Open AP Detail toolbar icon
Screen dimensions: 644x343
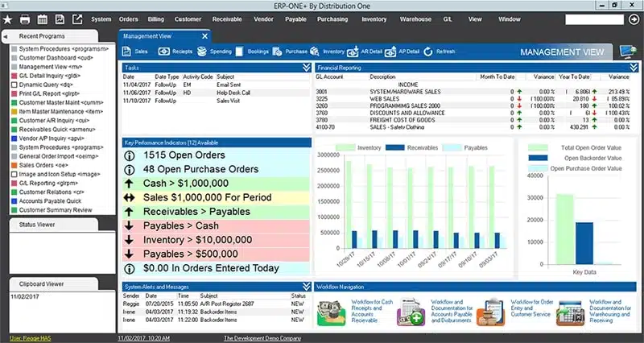click(x=390, y=52)
